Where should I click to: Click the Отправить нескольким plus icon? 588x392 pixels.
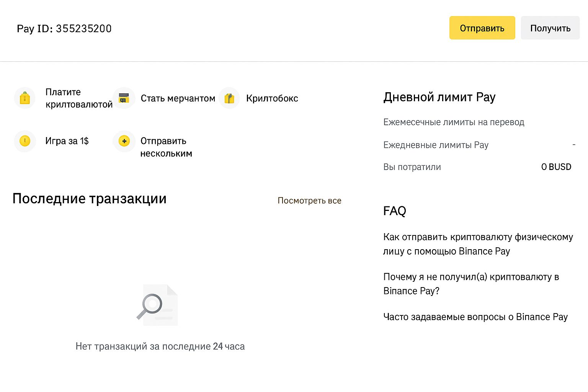pos(124,141)
